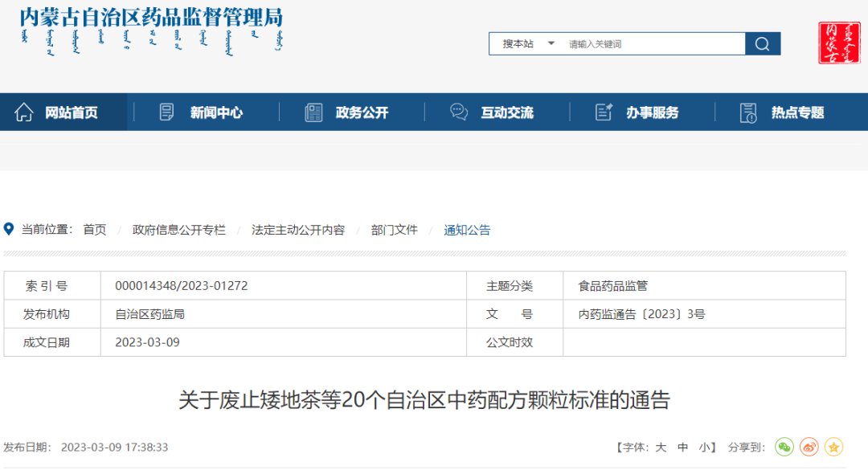Switch font size to 大
868x470 pixels.
pos(659,448)
